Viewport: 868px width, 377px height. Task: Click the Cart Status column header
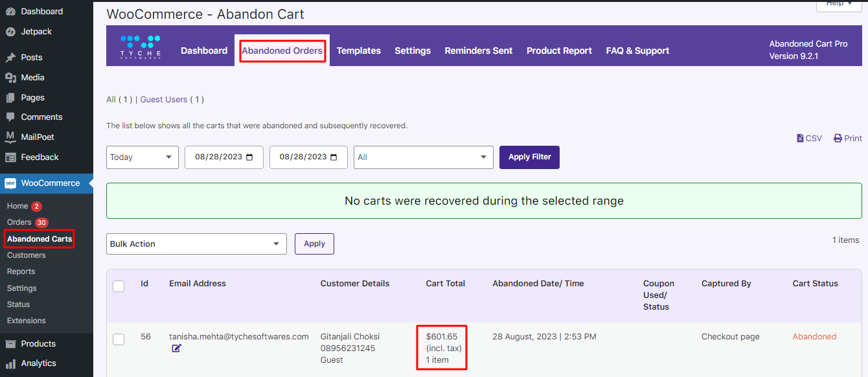click(x=815, y=284)
